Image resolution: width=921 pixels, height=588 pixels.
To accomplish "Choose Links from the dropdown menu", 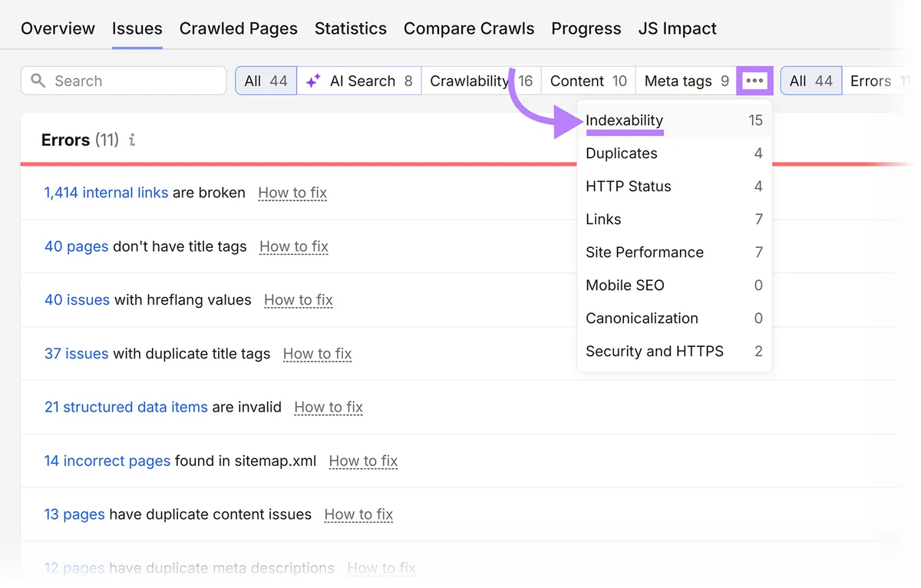I will pos(675,220).
